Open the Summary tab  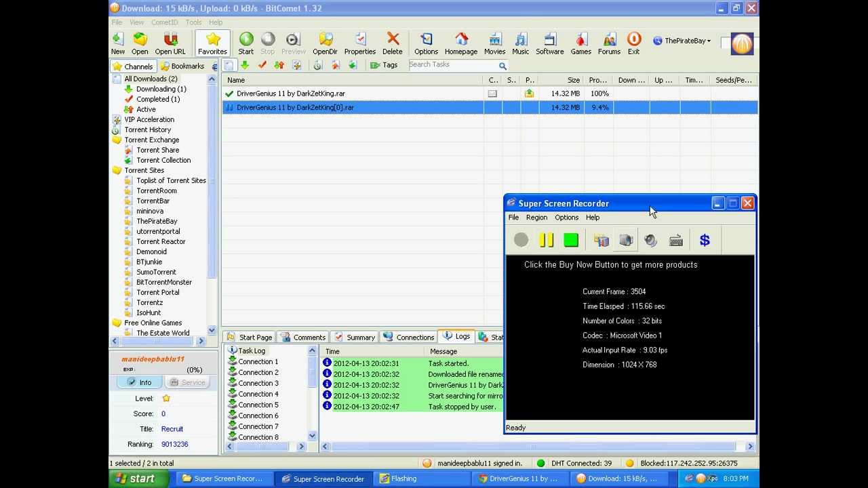point(355,337)
